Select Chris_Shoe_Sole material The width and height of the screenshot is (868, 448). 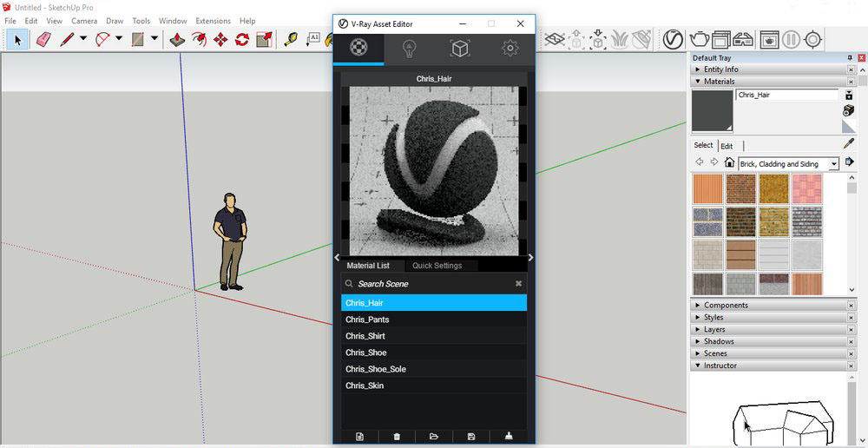click(433, 369)
